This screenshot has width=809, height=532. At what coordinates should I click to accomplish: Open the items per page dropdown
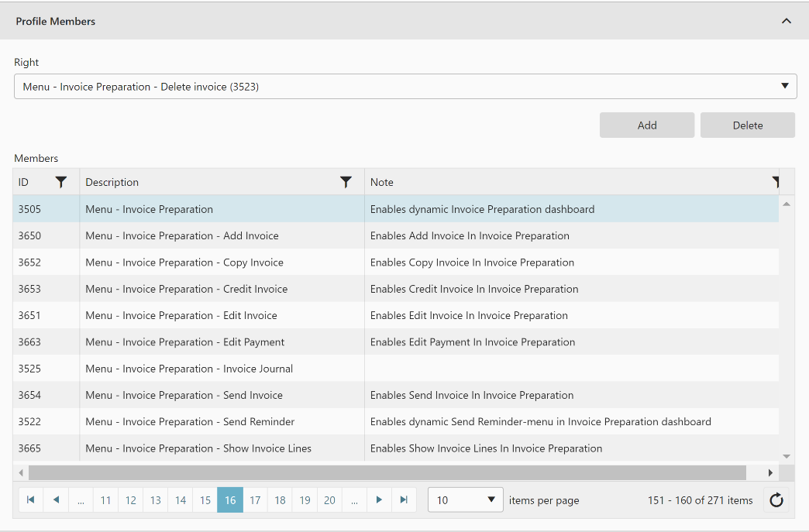point(465,500)
